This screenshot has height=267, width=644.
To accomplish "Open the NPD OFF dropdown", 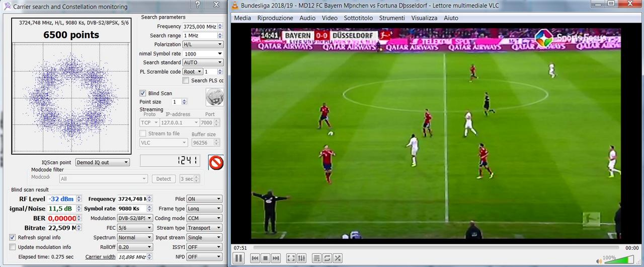I will click(204, 256).
